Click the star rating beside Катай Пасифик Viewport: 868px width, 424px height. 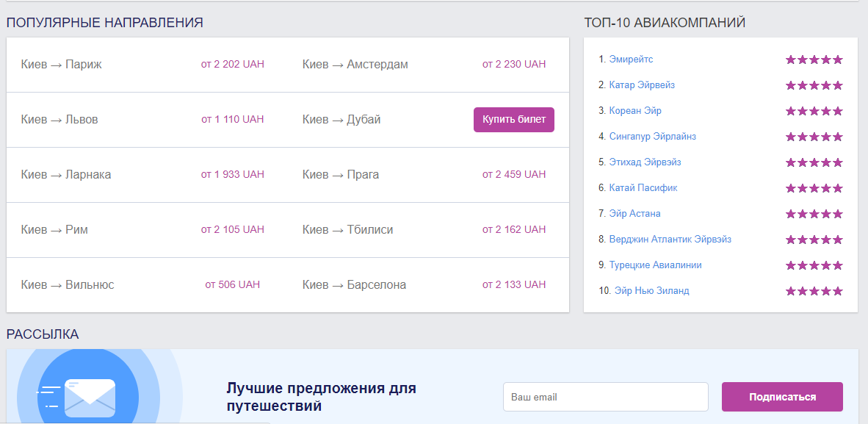(x=814, y=188)
